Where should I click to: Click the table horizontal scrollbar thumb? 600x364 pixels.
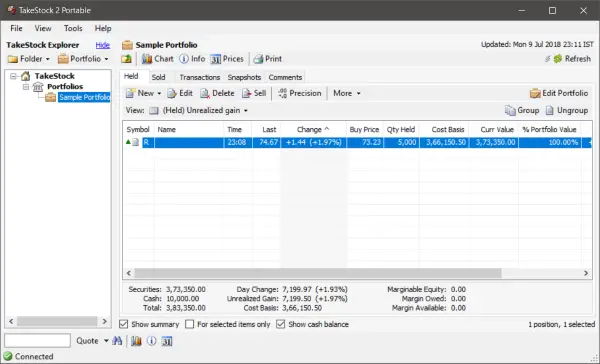click(x=318, y=273)
